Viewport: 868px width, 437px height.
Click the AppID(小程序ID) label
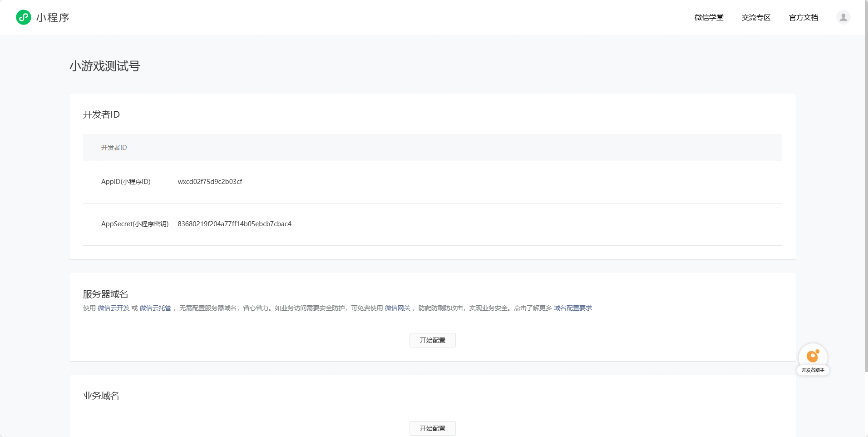click(x=126, y=182)
